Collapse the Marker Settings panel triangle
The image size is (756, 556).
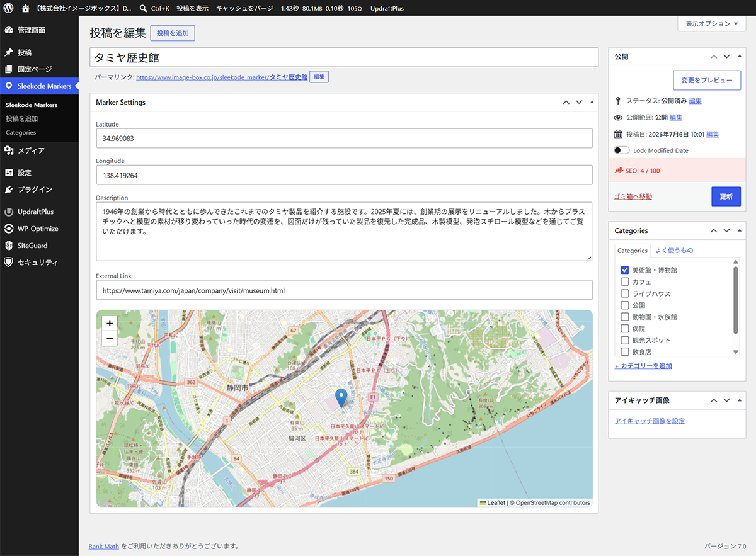[592, 102]
